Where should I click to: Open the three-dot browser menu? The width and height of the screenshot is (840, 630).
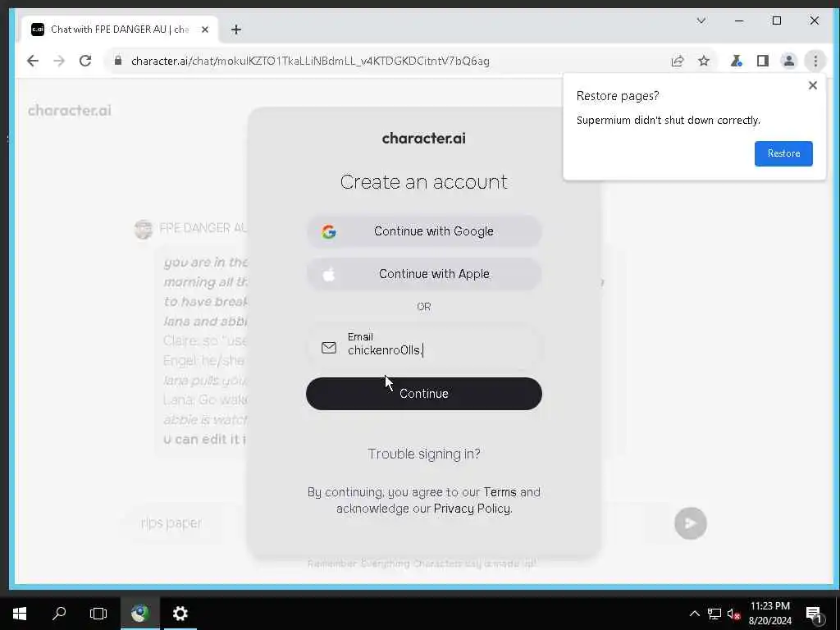click(815, 61)
